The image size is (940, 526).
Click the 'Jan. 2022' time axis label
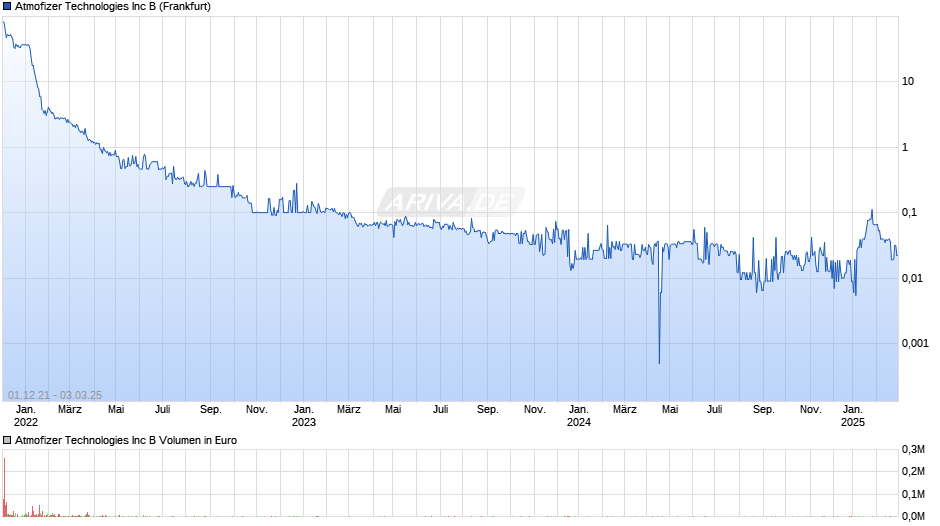(x=25, y=416)
